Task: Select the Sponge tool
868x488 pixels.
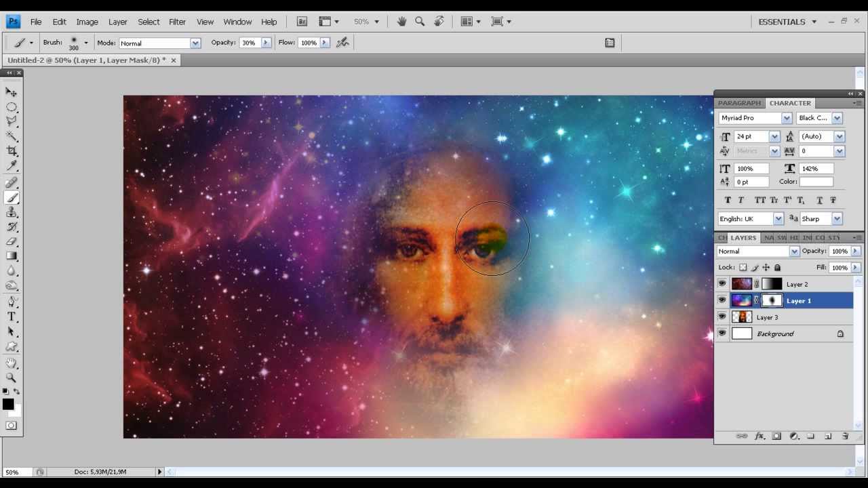Action: click(12, 285)
